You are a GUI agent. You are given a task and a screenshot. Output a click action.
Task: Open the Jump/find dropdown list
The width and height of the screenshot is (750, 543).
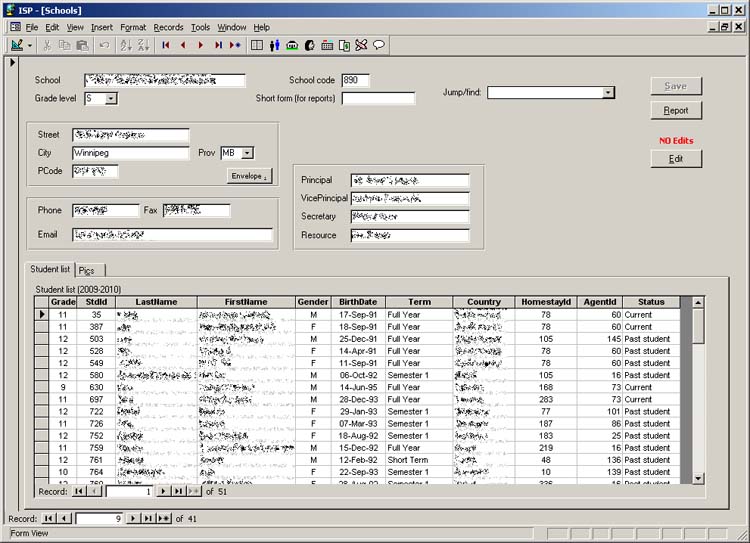(x=608, y=93)
